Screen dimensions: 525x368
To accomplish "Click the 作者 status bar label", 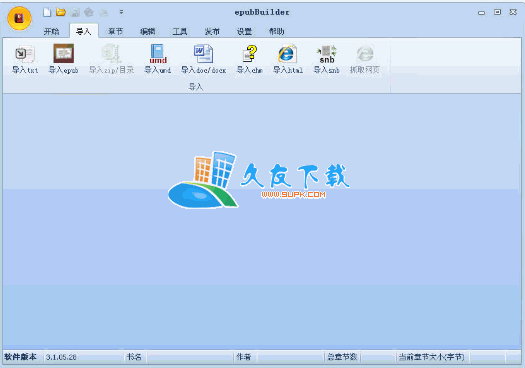I will click(x=243, y=357).
